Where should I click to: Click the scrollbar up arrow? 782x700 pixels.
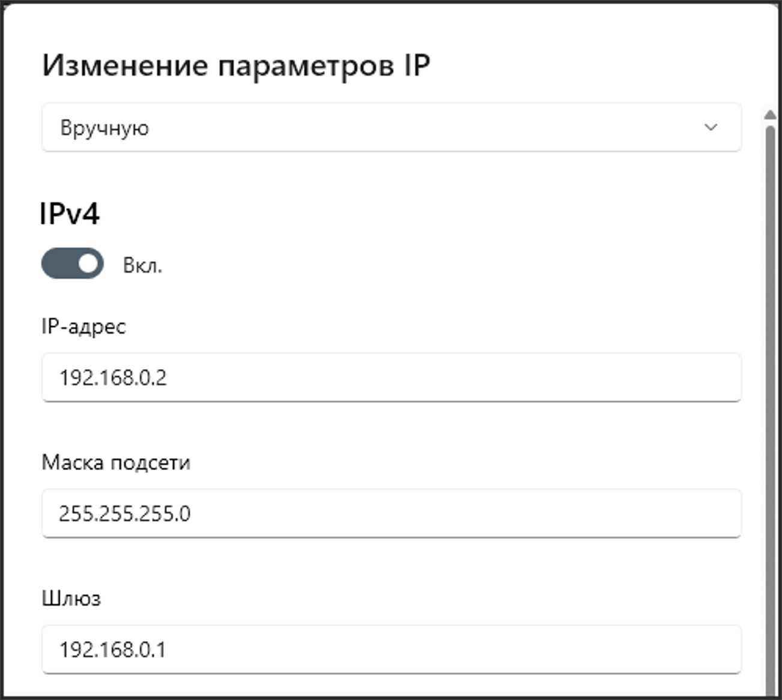pyautogui.click(x=770, y=115)
